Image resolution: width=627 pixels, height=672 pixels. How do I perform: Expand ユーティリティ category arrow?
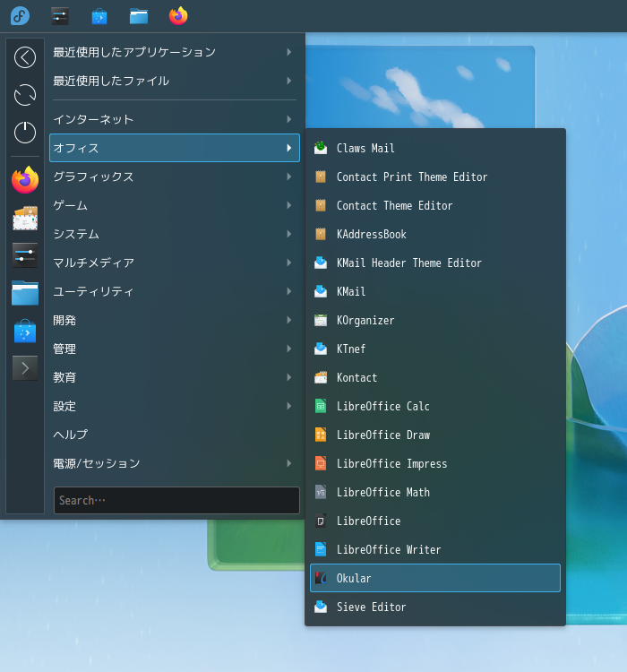coord(289,291)
